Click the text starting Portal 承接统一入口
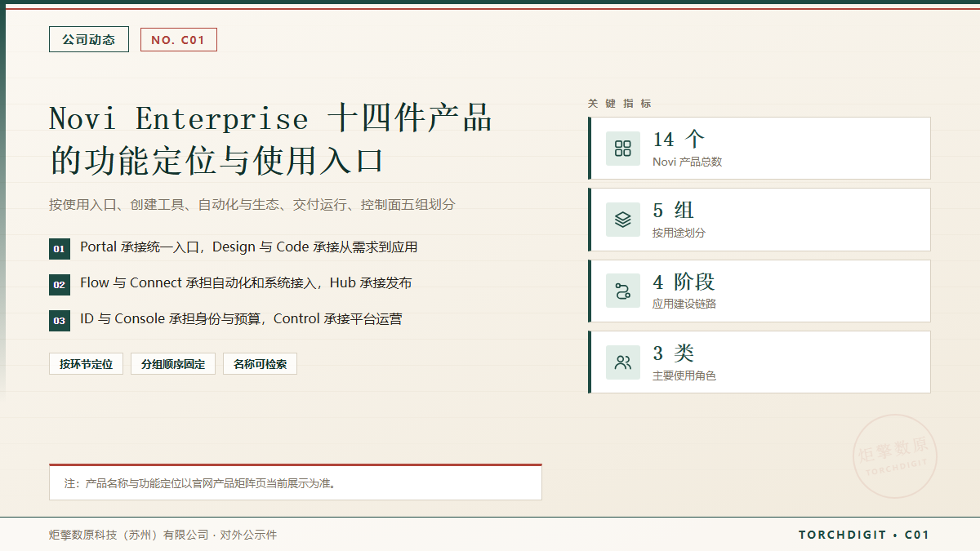Screen dimensions: 980x551 (249, 247)
